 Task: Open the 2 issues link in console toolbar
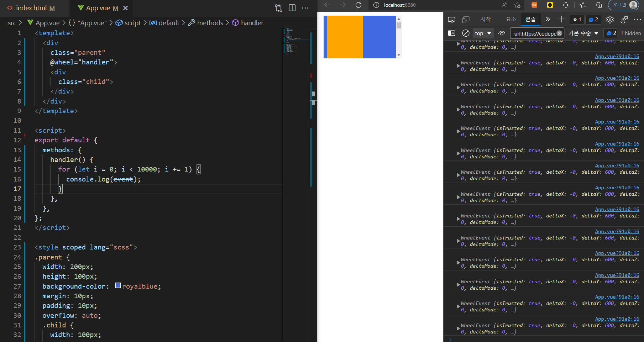pyautogui.click(x=611, y=33)
